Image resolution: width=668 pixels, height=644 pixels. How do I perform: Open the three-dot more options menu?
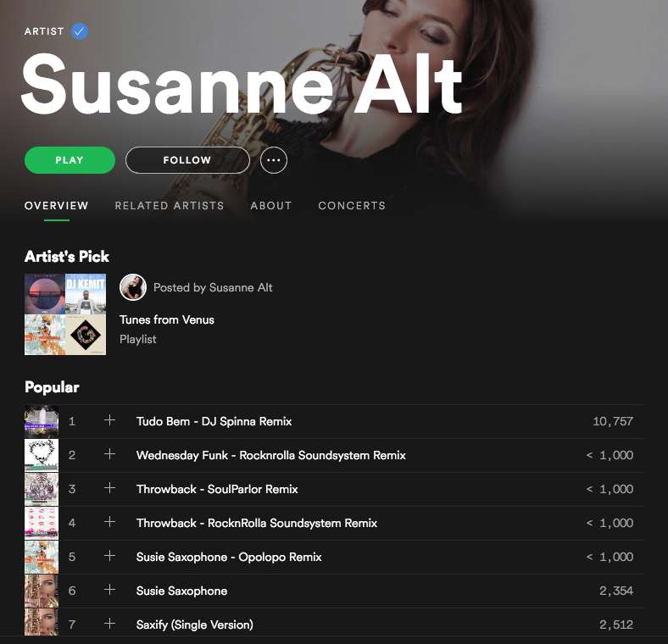274,160
